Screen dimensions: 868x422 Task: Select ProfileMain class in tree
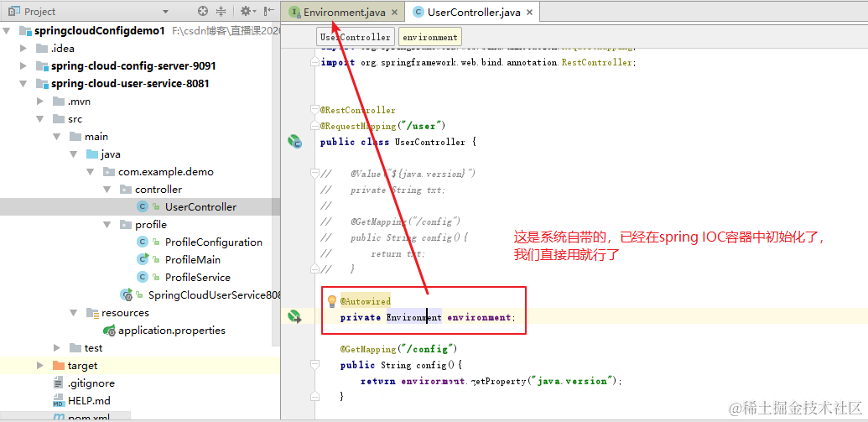(x=193, y=260)
